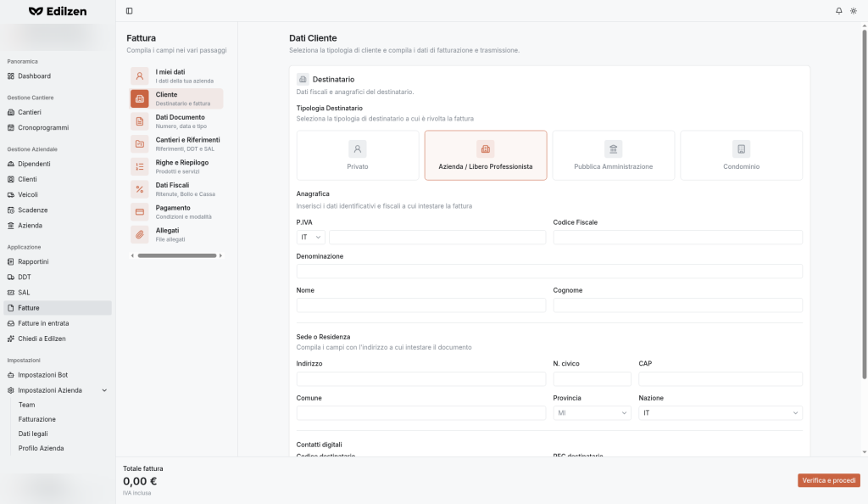Open the Profilo Azienda link
The height and width of the screenshot is (504, 868).
(x=41, y=448)
